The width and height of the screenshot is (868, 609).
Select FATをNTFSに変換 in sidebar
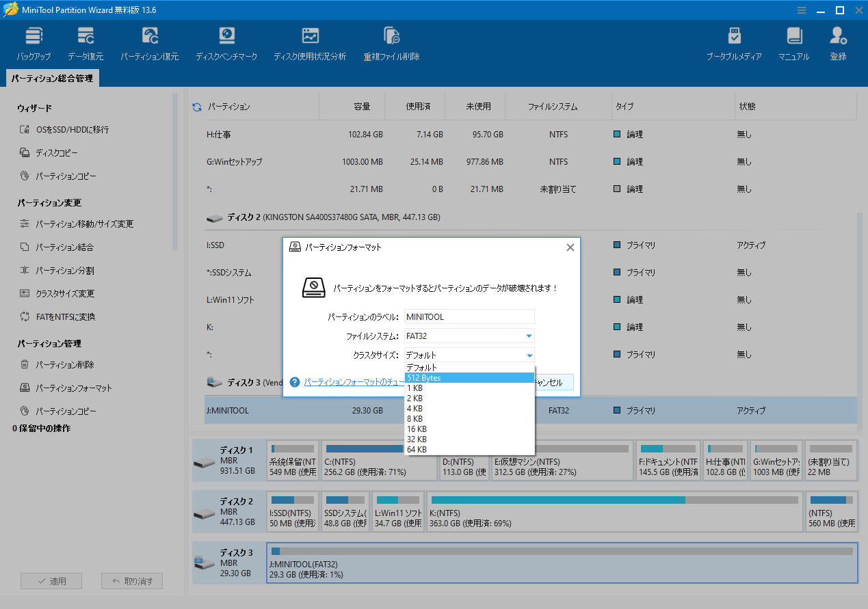pos(57,317)
